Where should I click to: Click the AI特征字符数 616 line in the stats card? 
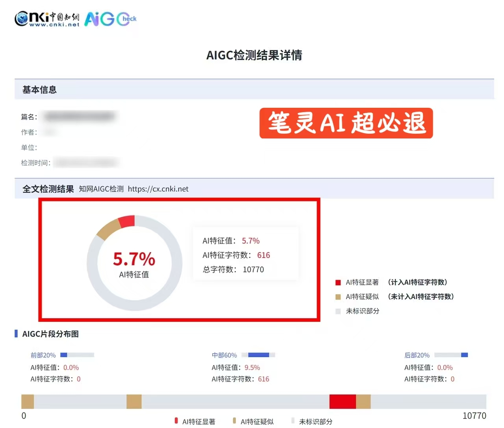(236, 255)
